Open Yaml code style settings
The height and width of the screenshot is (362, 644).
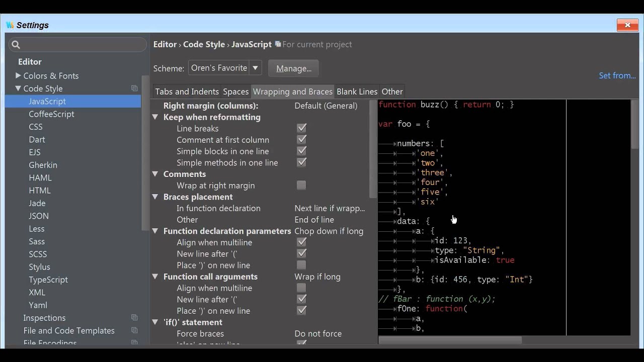tap(38, 305)
